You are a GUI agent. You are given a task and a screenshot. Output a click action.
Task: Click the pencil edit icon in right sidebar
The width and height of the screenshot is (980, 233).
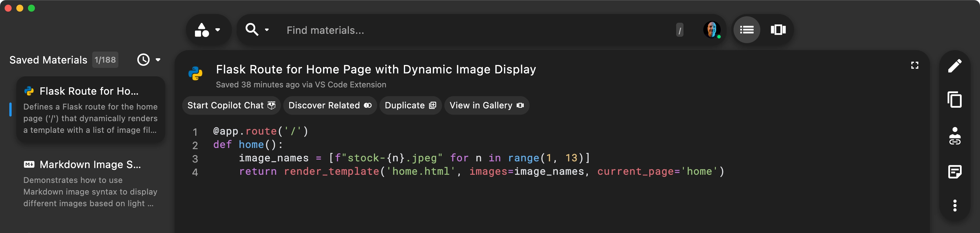click(954, 66)
